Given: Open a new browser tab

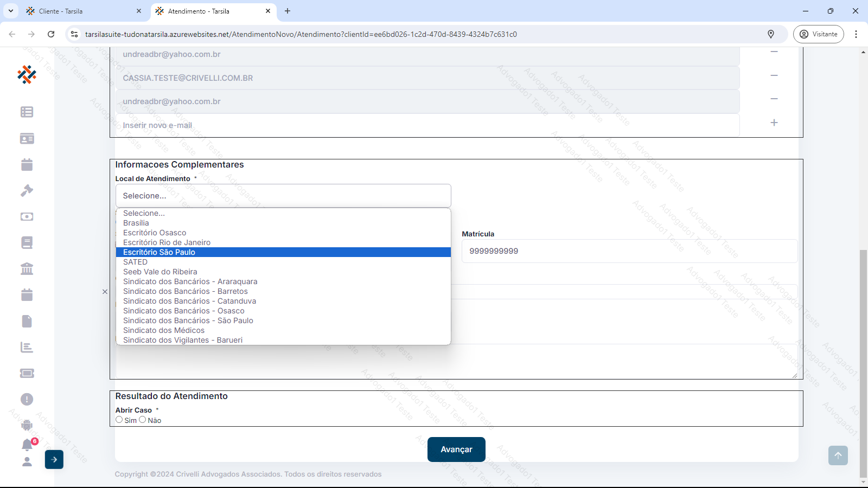Looking at the screenshot, I should point(288,11).
